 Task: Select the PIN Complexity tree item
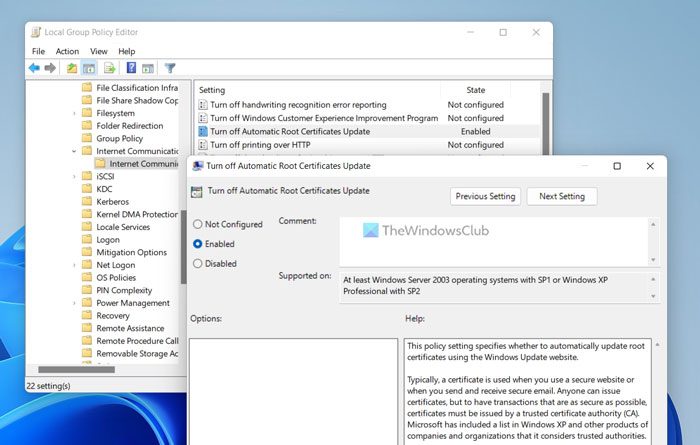click(124, 290)
